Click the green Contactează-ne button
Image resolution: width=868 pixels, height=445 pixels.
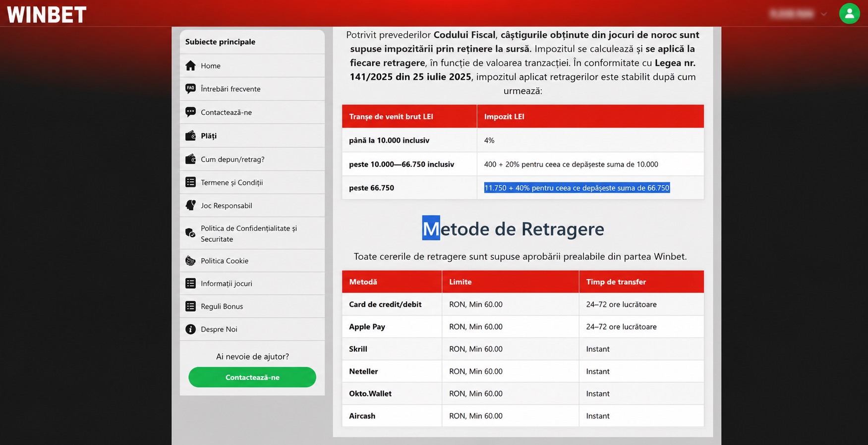252,377
